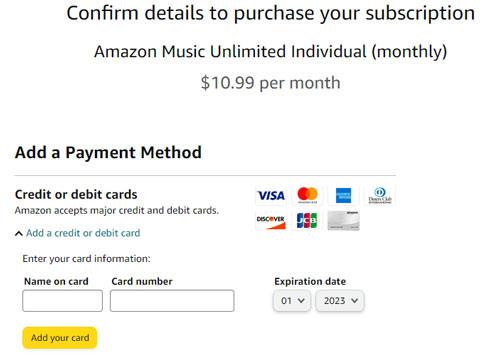
Task: Click the American Express card logo
Action: pos(343,195)
